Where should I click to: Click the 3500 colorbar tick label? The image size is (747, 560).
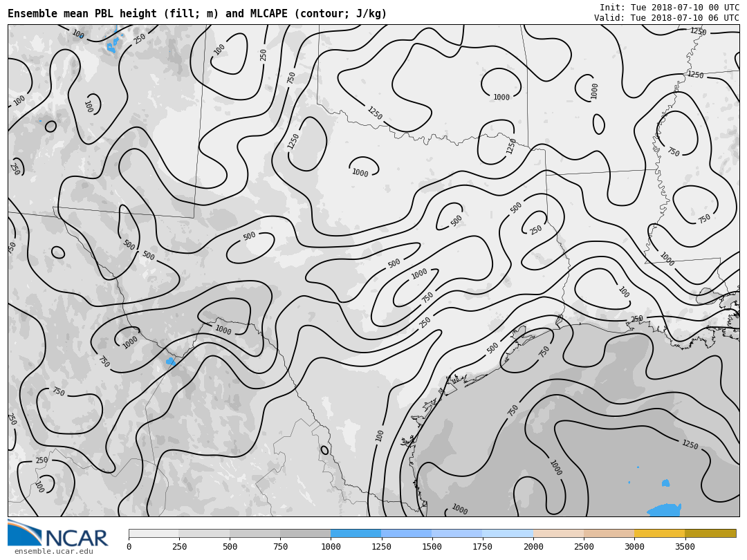[x=685, y=547]
